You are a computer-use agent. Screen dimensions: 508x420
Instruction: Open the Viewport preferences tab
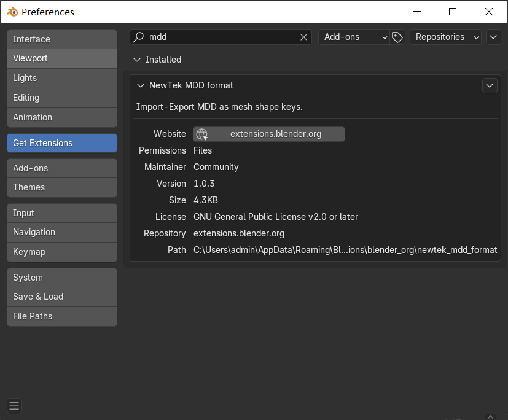(x=61, y=58)
